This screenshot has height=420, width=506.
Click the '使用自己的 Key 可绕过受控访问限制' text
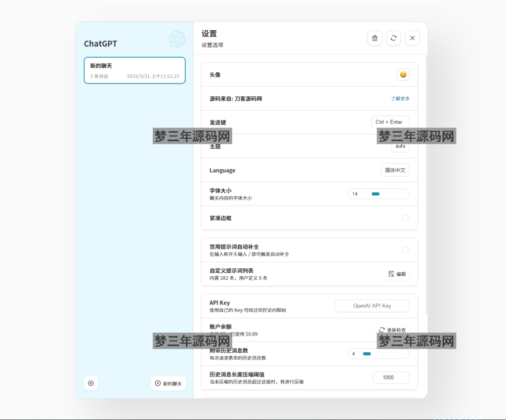(248, 310)
